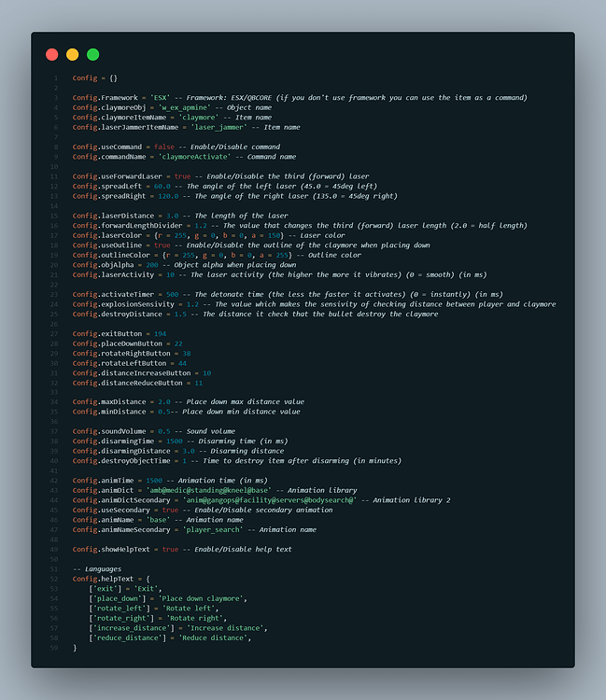
Task: Click line number 59 in the gutter
Action: 54,648
